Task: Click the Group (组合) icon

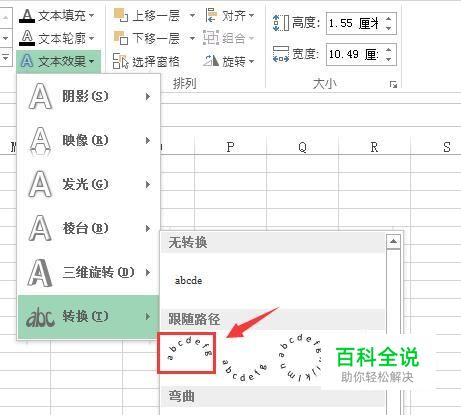Action: (211, 38)
